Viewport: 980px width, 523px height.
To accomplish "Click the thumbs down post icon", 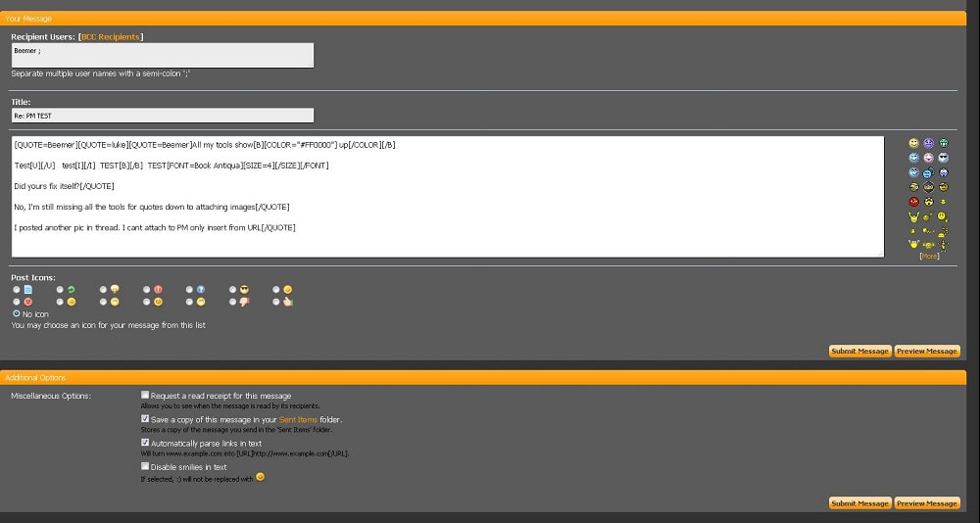I will click(x=244, y=302).
